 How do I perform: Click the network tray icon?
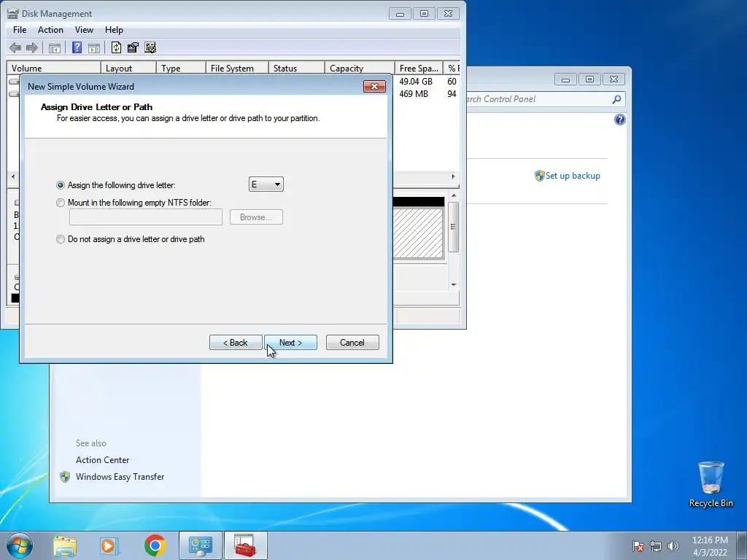(656, 546)
